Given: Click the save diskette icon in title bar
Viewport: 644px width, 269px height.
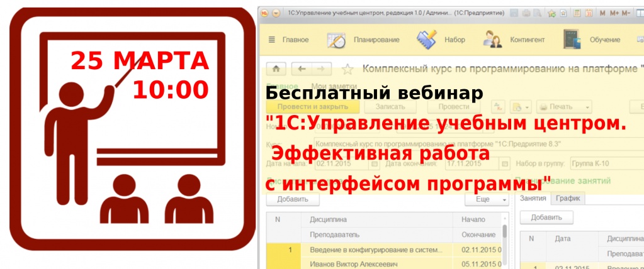Looking at the screenshot, I should point(514,13).
